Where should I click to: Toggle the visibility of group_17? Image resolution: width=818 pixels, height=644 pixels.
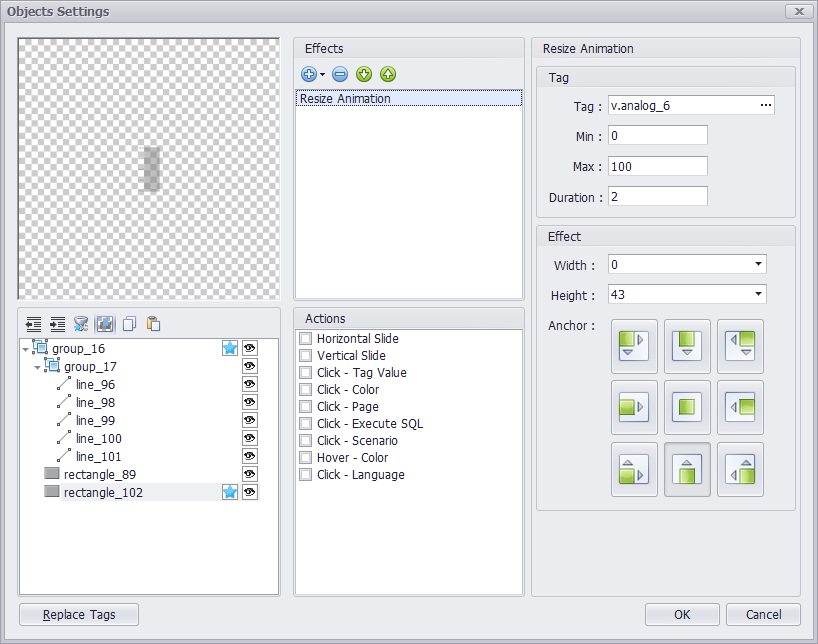(249, 366)
